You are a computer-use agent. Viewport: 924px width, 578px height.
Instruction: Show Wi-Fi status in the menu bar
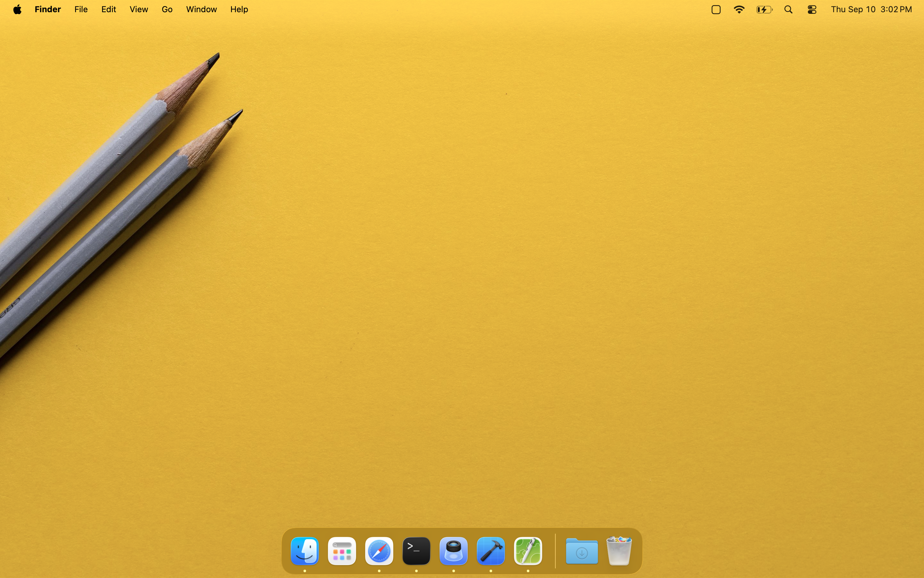pos(739,10)
